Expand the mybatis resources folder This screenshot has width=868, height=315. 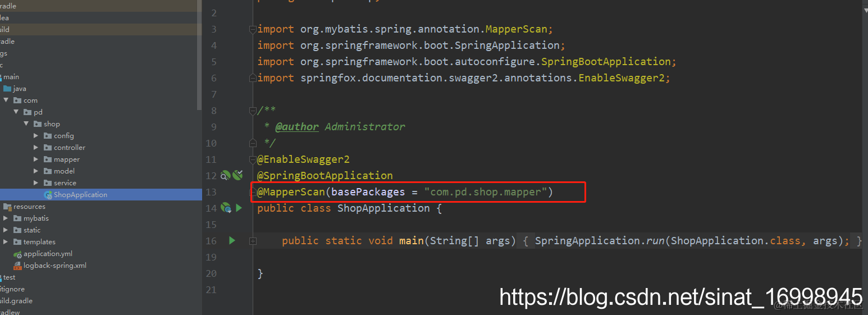coord(6,218)
